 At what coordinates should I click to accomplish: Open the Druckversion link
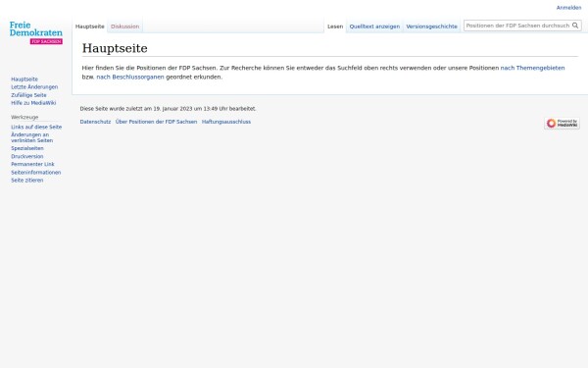click(x=27, y=156)
